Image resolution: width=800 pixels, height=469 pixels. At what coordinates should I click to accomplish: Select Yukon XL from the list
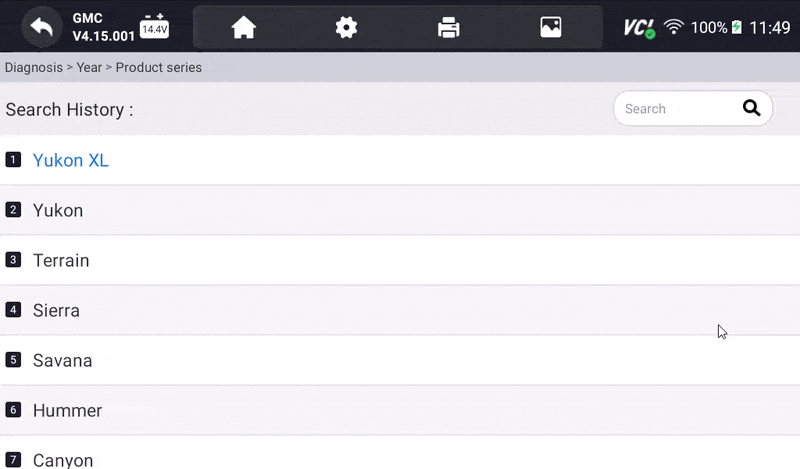coord(400,160)
